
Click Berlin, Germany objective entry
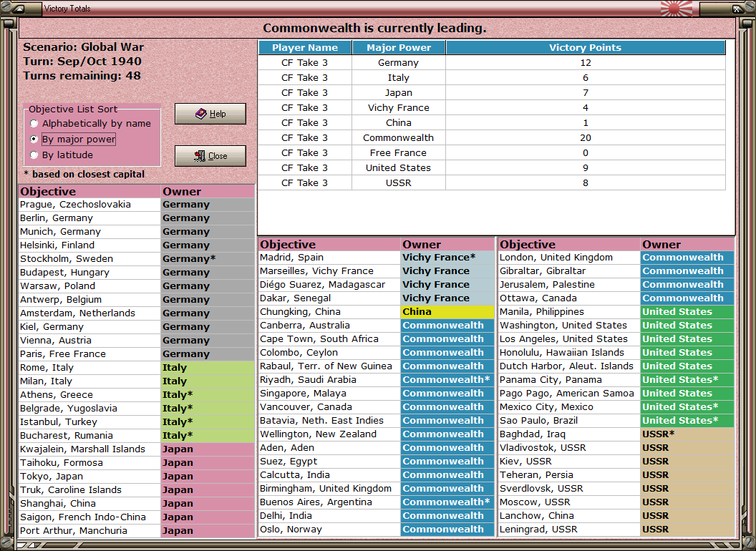(57, 218)
